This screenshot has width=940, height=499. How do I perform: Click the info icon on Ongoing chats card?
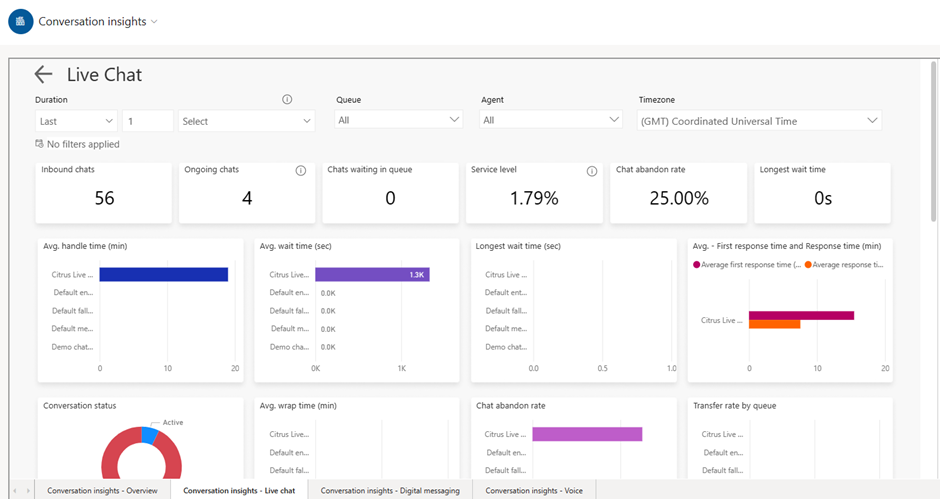[300, 171]
